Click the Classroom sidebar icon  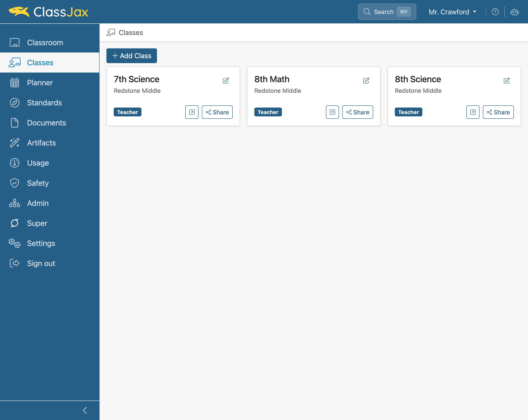pos(15,42)
